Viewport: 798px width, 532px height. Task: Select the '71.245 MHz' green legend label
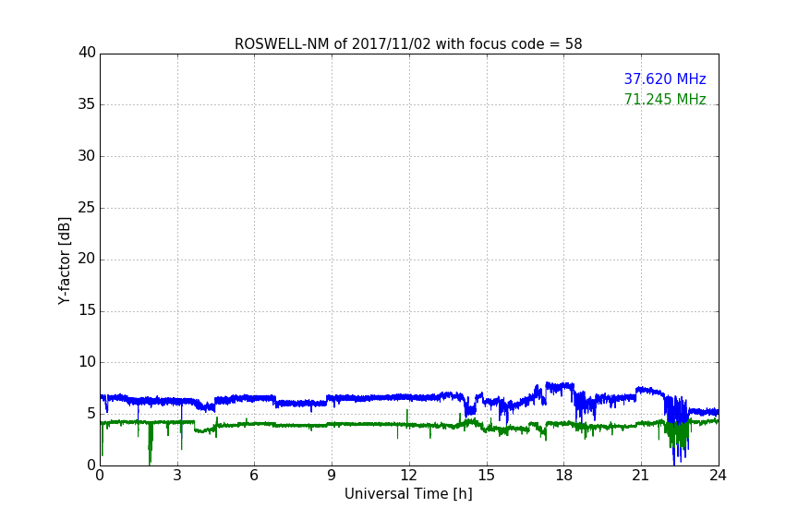[665, 99]
